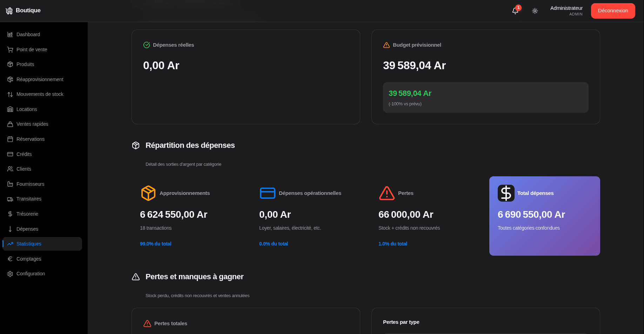
Task: Open Fournisseurs page
Action: click(x=42, y=184)
